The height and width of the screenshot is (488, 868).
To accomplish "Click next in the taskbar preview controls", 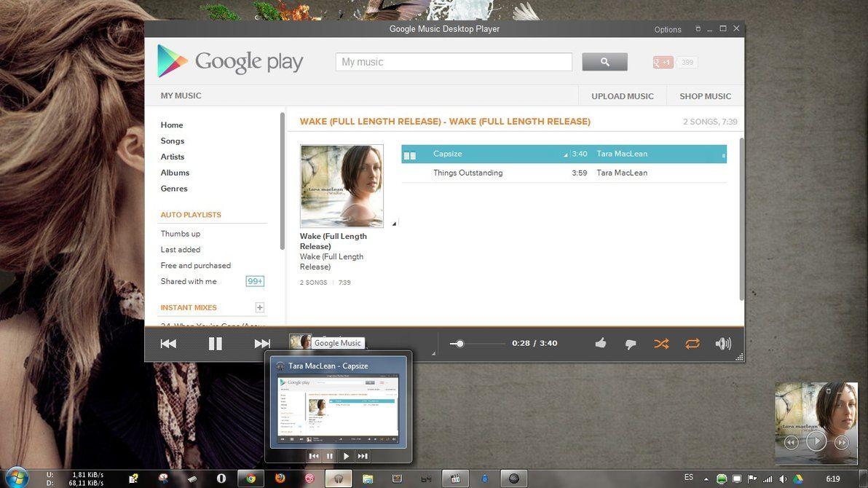I will [362, 456].
